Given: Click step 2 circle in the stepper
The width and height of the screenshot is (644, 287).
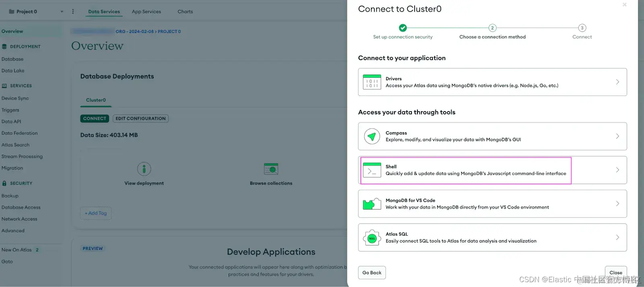Looking at the screenshot, I should pos(492,28).
